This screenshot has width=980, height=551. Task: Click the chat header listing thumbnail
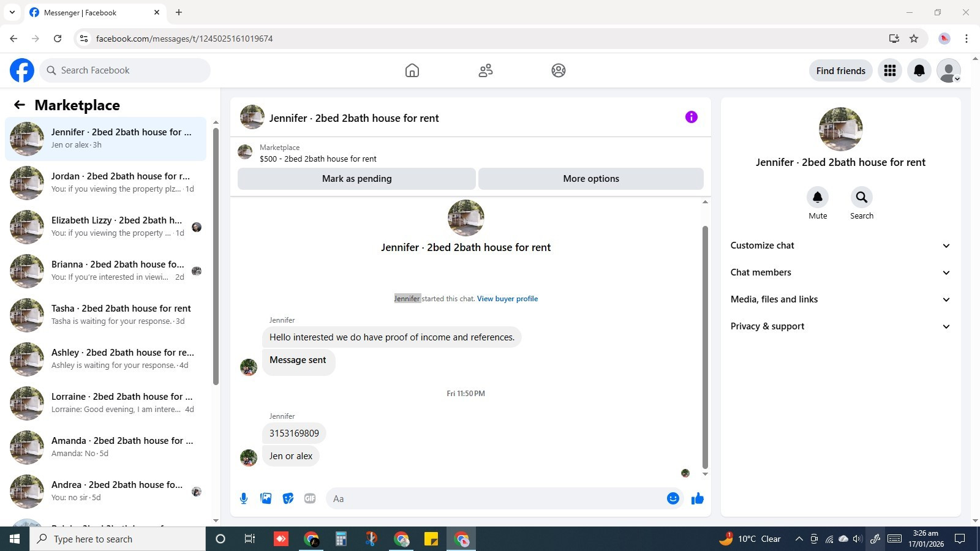(252, 117)
